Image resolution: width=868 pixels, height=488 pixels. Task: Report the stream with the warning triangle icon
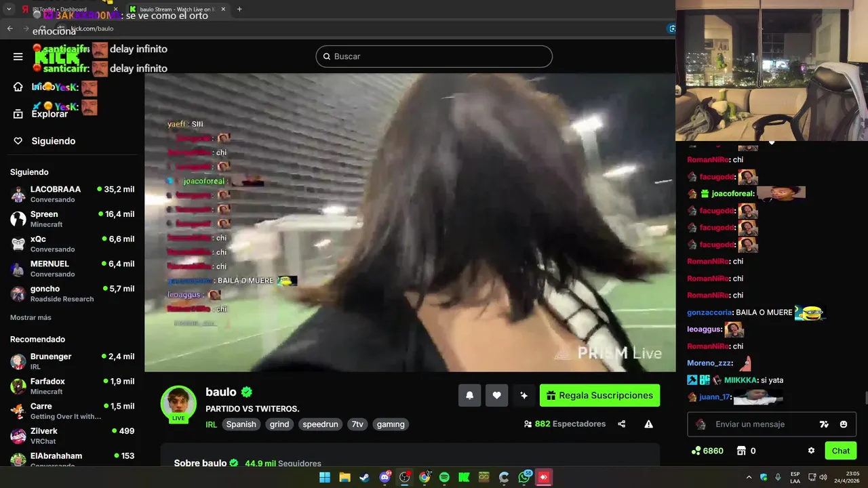[x=648, y=424]
